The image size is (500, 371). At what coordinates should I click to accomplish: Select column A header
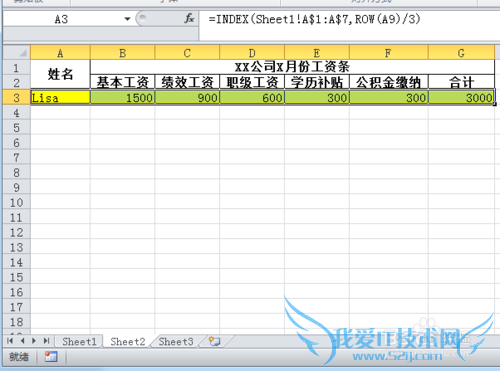(60, 53)
